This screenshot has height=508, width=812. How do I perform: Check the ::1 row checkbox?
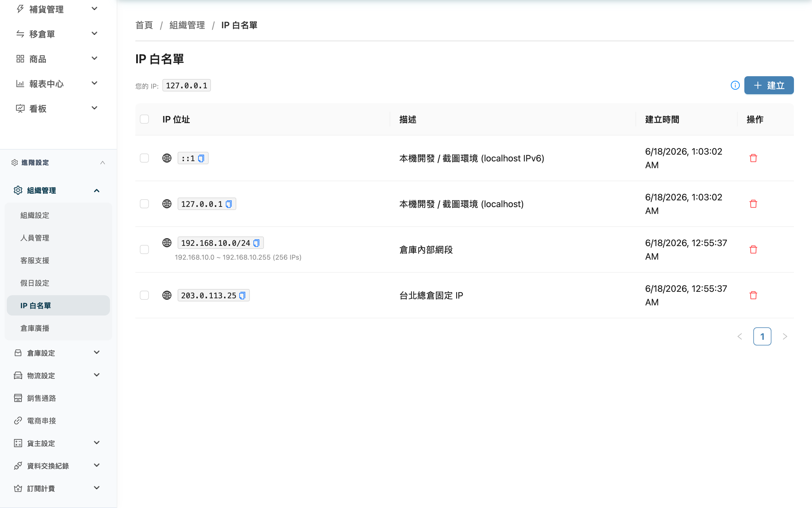coord(144,158)
